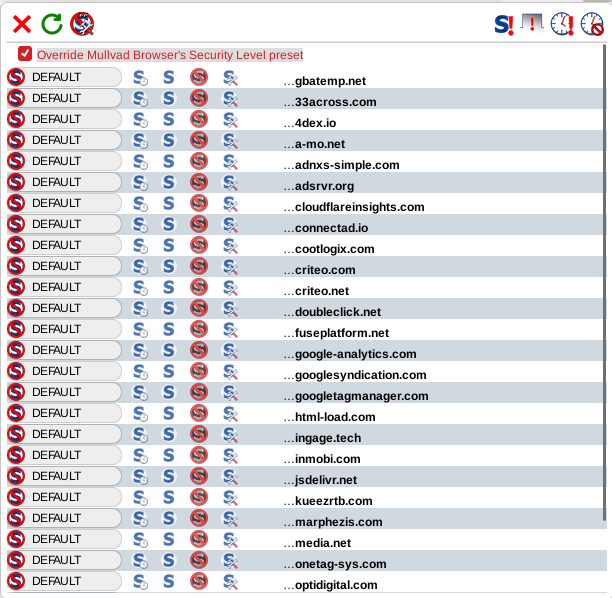Choose Custom preset for kueezrtb.com
This screenshot has height=598, width=612.
(230, 498)
